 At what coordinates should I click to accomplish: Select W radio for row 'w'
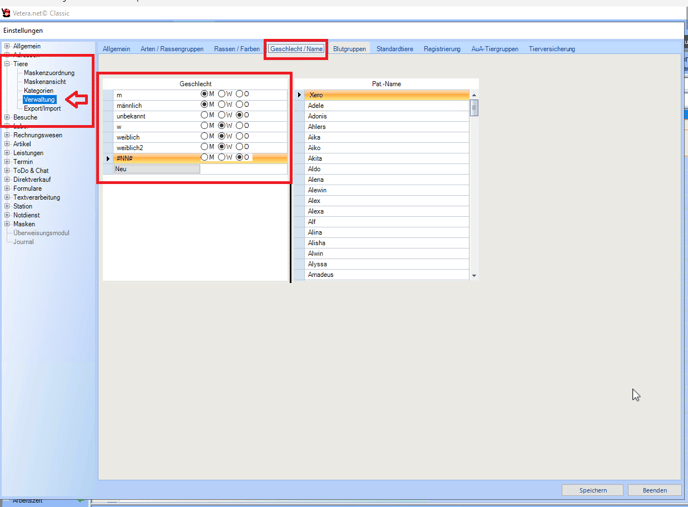(222, 126)
